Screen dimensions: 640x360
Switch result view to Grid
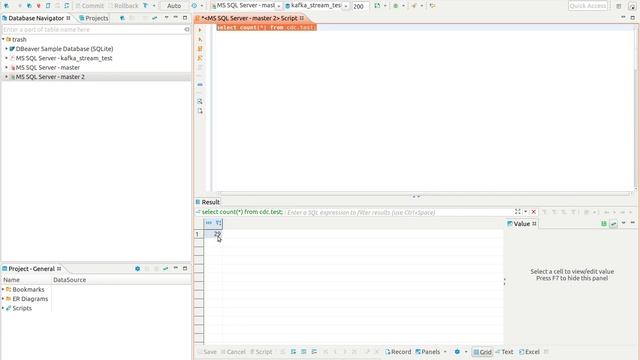[x=482, y=352]
